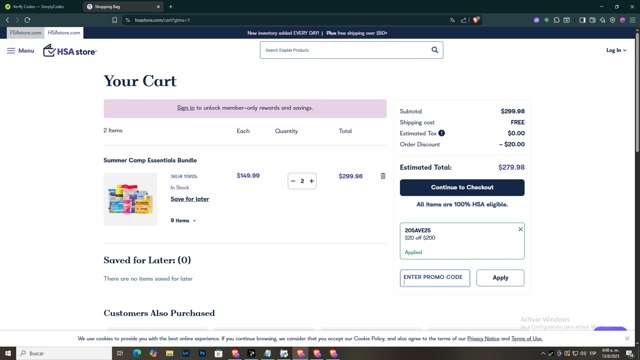
Task: Click the browser address bar URL
Action: click(x=162, y=20)
